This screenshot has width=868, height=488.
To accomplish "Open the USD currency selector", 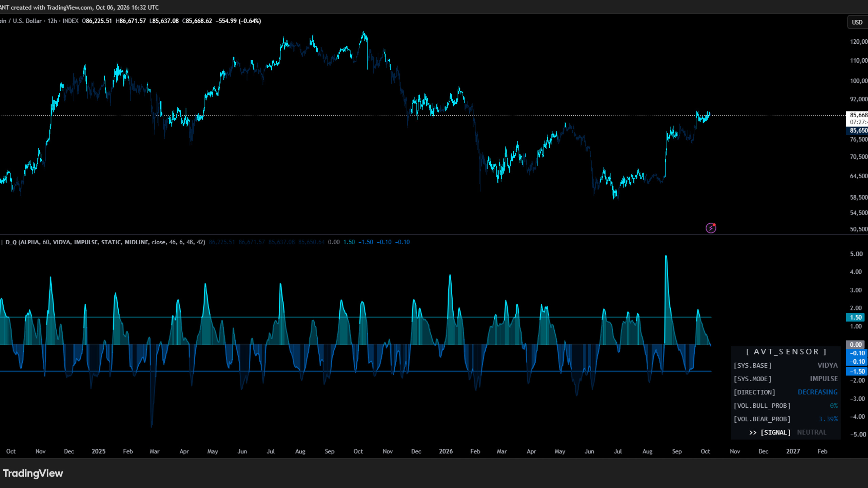I will point(857,22).
